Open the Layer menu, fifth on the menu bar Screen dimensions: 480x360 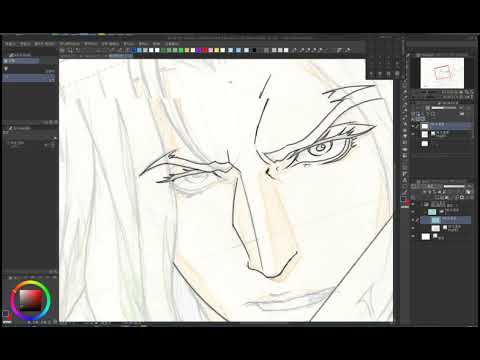tap(91, 44)
